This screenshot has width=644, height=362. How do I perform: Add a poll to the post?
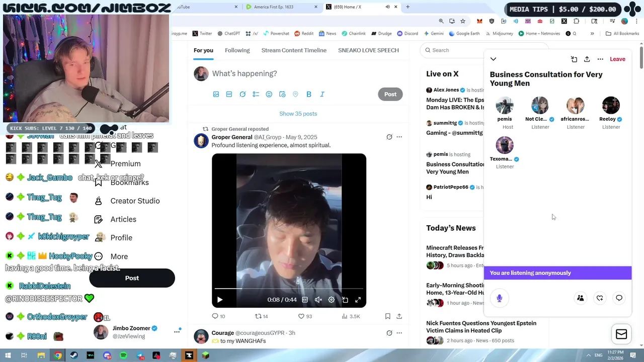[256, 94]
